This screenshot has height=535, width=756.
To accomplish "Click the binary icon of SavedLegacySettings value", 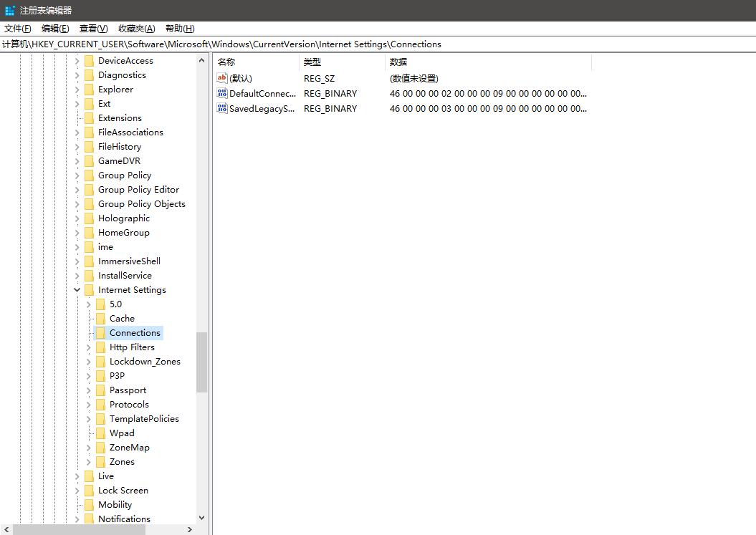I will pos(222,108).
